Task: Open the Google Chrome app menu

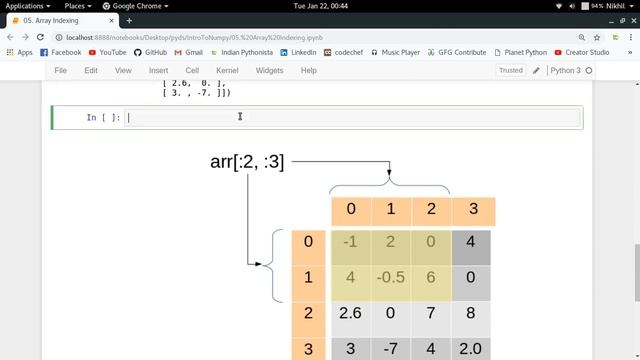Action: pyautogui.click(x=135, y=6)
